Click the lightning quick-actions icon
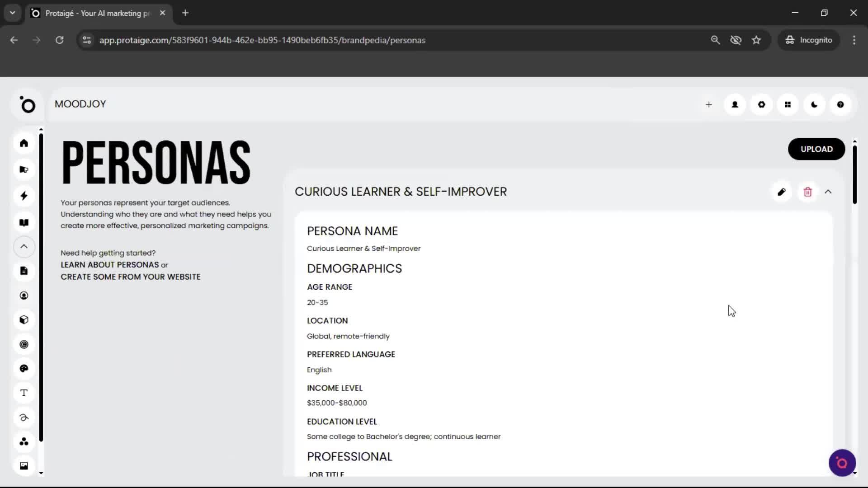Screen dimensions: 868x488 24,196
